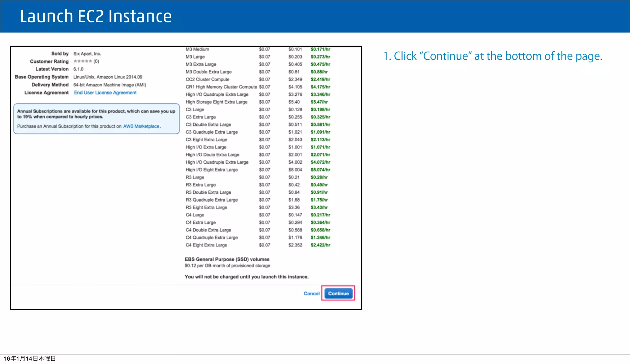
Task: Click the $2.422/hr total price
Action: click(320, 245)
